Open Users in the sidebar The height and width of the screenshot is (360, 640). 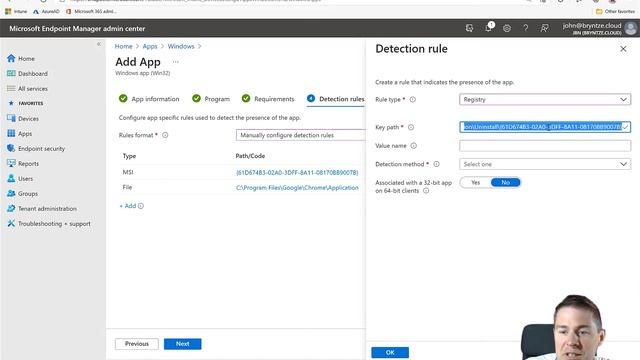tap(25, 179)
